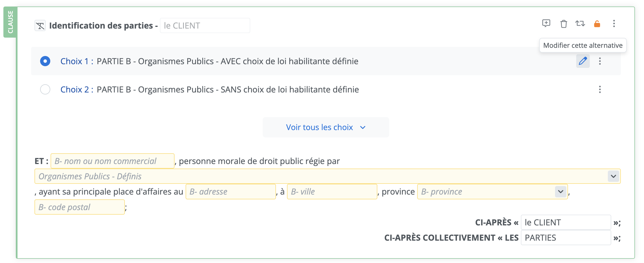The width and height of the screenshot is (644, 263).
Task: Click the green CLAUSE side tab
Action: pyautogui.click(x=10, y=22)
